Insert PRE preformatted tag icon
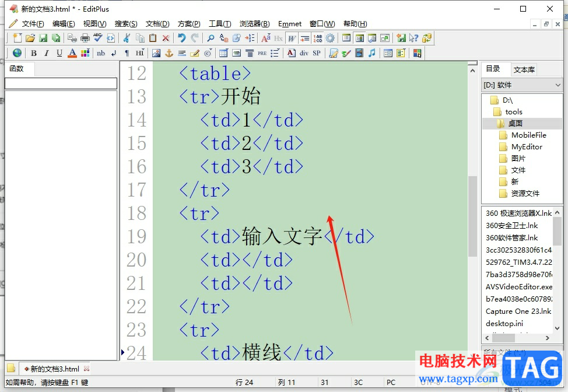Viewport: 568px width, 392px height. point(262,53)
